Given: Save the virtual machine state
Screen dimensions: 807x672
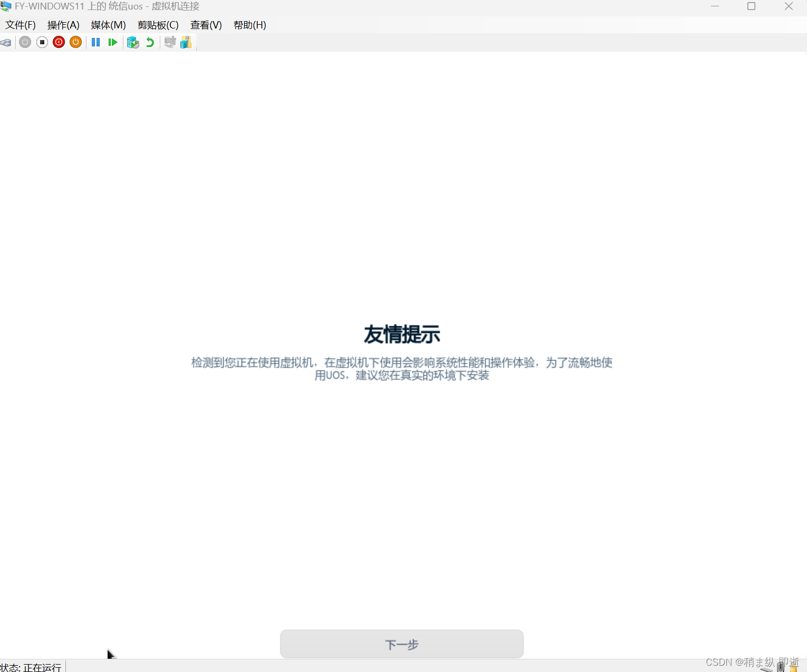Looking at the screenshot, I should (x=75, y=42).
